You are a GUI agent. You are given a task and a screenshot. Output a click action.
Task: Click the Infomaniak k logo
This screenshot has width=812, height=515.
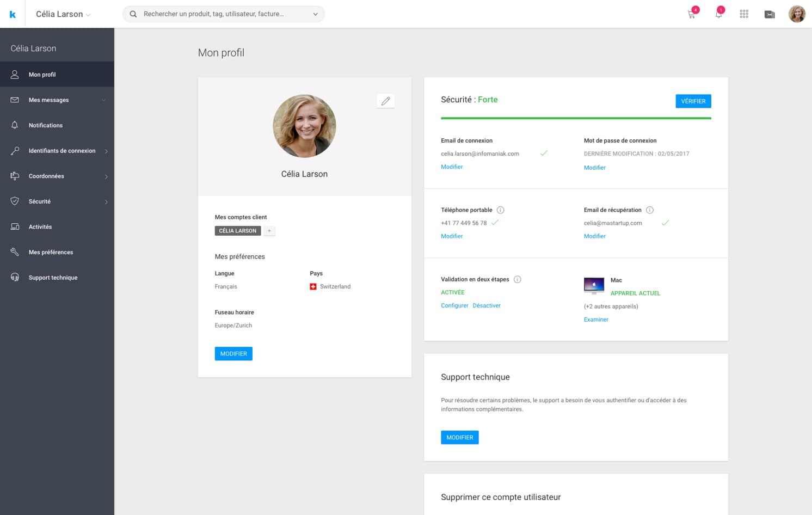(13, 14)
